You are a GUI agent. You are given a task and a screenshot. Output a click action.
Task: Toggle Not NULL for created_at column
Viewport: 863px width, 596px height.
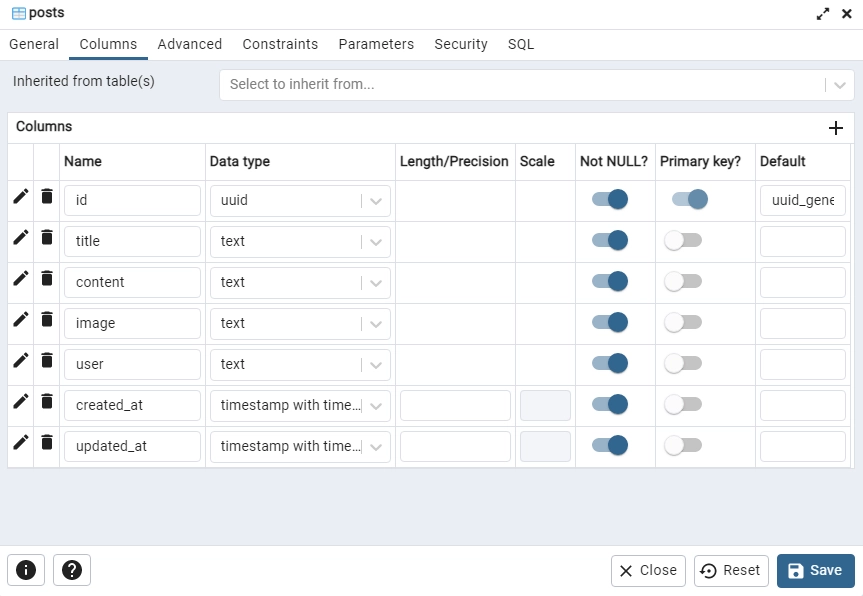coord(610,404)
